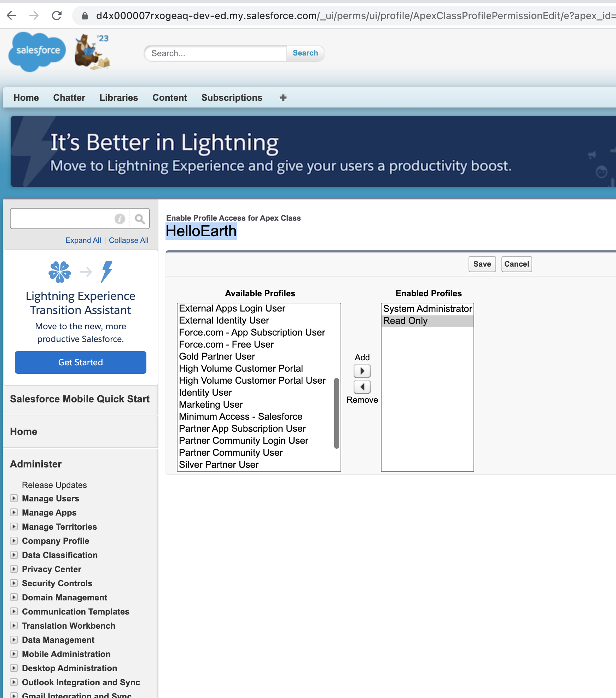Click the Expand All link

click(x=83, y=240)
